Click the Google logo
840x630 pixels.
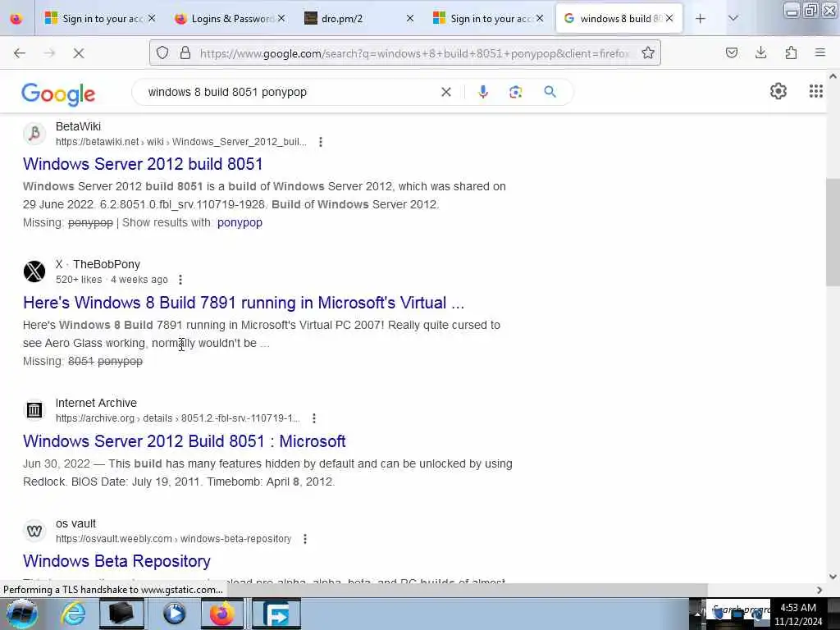(58, 94)
